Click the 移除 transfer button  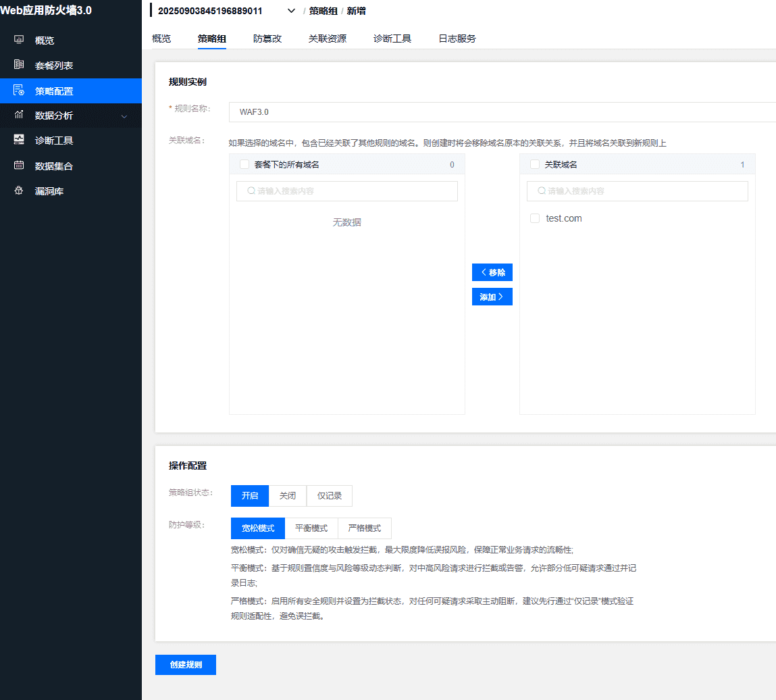pyautogui.click(x=492, y=272)
